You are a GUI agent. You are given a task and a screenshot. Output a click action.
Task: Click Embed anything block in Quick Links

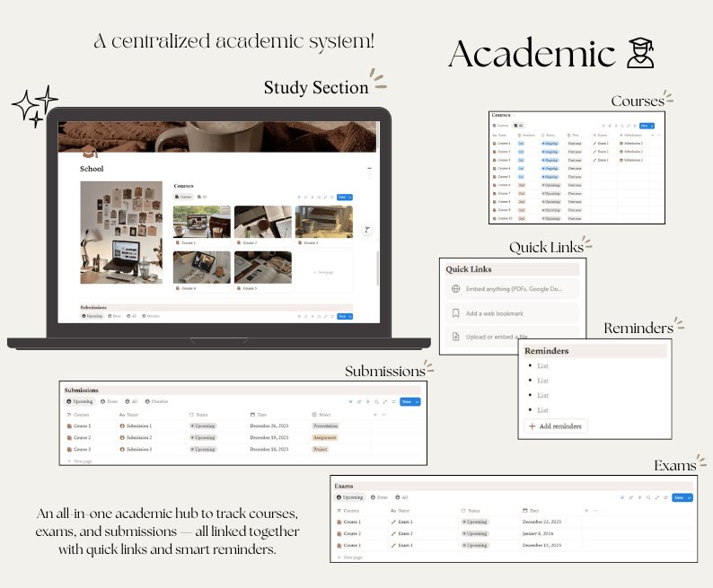[x=513, y=288]
